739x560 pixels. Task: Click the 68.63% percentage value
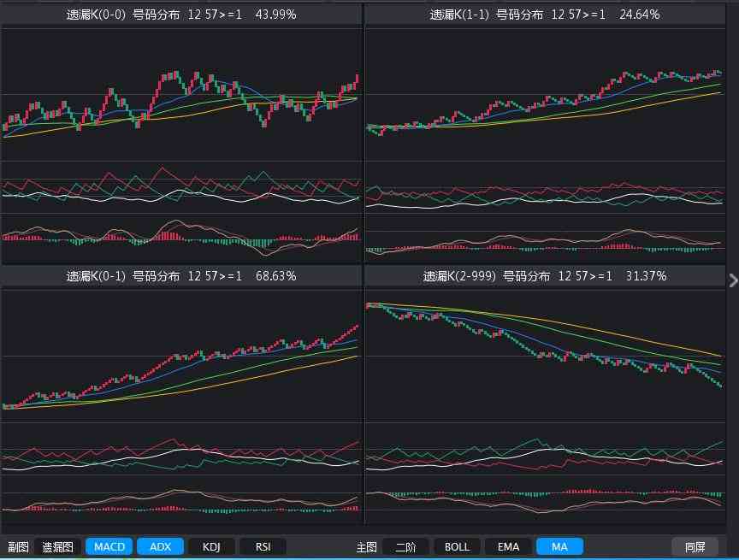[x=275, y=276]
